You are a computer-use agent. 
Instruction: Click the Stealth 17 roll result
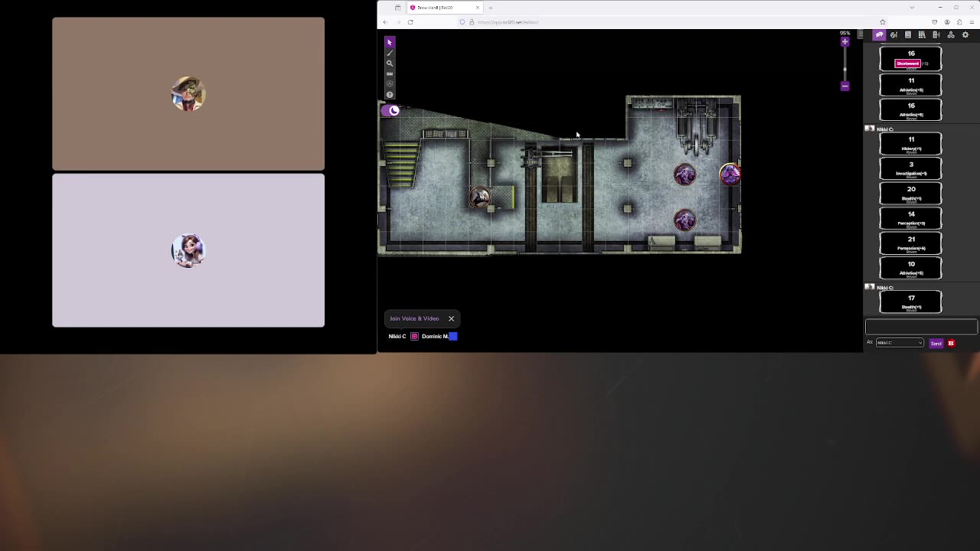pos(911,302)
